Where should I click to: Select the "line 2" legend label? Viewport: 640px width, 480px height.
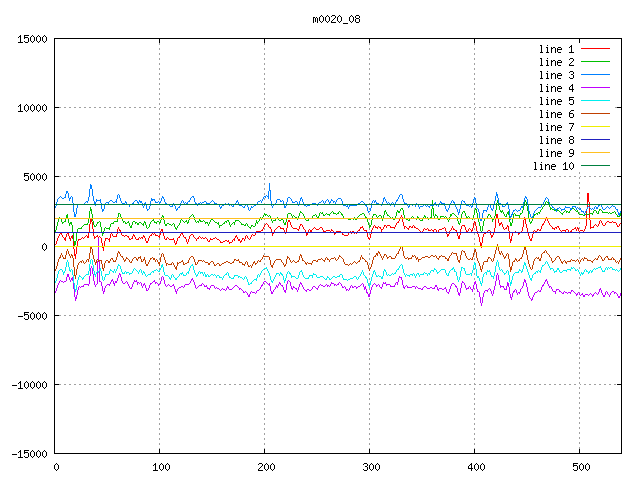pyautogui.click(x=556, y=62)
